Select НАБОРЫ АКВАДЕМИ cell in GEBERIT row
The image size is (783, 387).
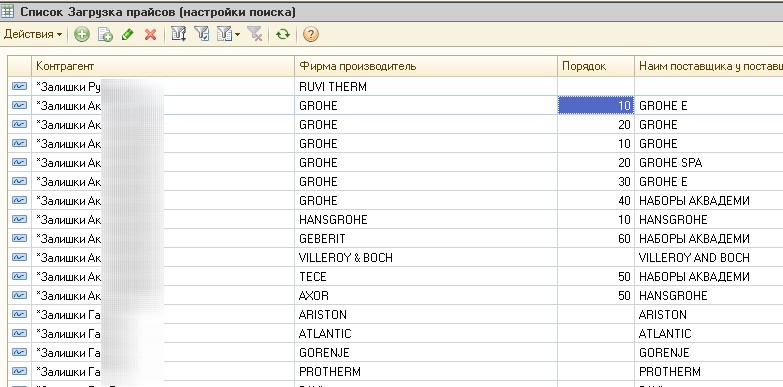[x=709, y=238]
